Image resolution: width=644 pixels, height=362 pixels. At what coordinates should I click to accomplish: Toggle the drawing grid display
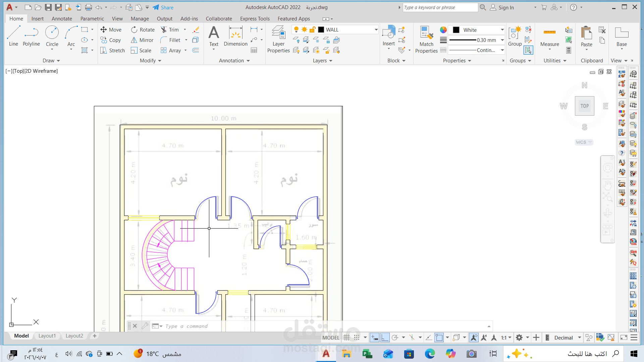pos(347,338)
